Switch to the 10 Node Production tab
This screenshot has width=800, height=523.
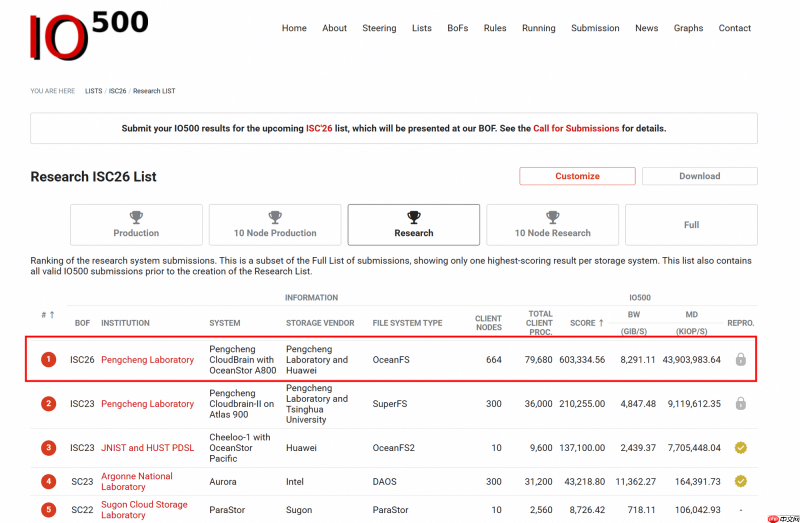tap(275, 225)
